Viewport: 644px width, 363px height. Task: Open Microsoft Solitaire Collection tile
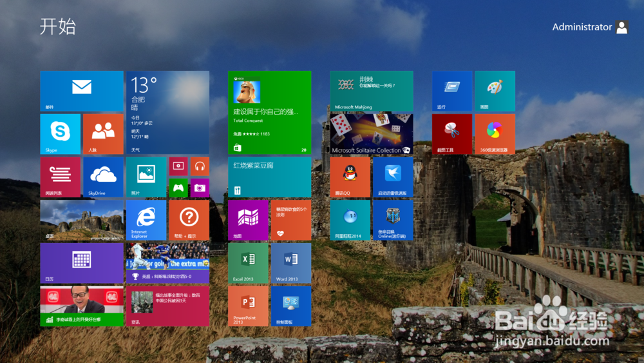click(372, 134)
